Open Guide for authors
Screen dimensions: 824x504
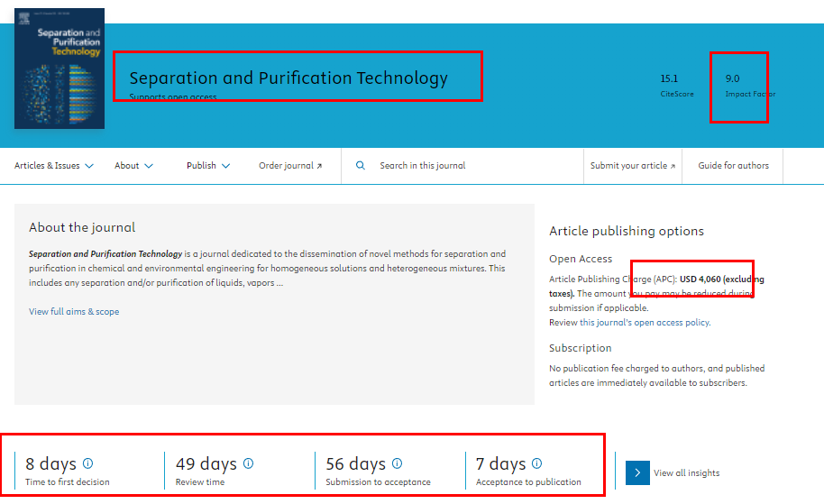pos(733,166)
